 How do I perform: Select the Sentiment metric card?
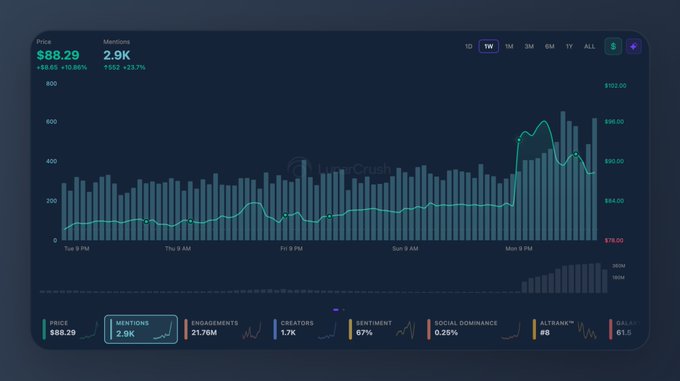point(382,329)
